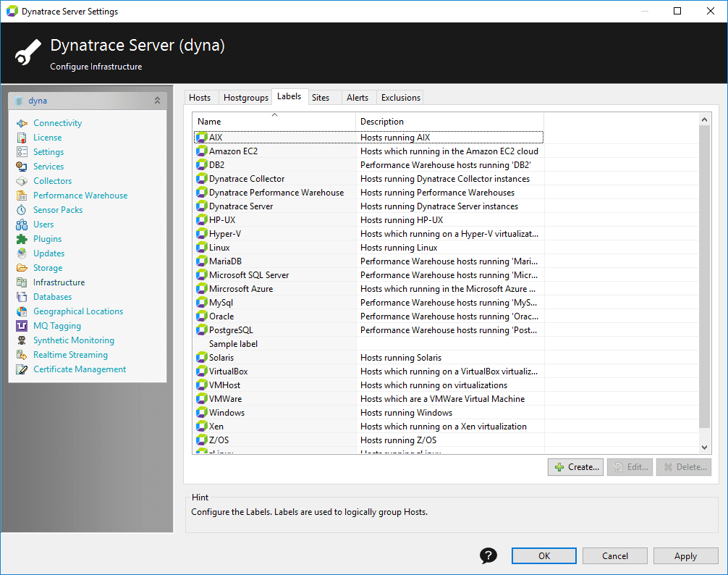Image resolution: width=728 pixels, height=575 pixels.
Task: Click the Collectors icon in sidebar
Action: click(x=22, y=180)
